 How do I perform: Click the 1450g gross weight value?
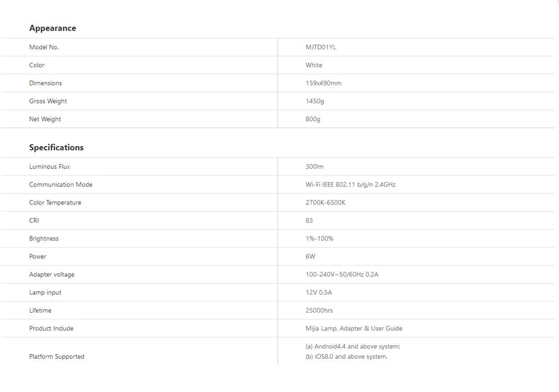314,101
